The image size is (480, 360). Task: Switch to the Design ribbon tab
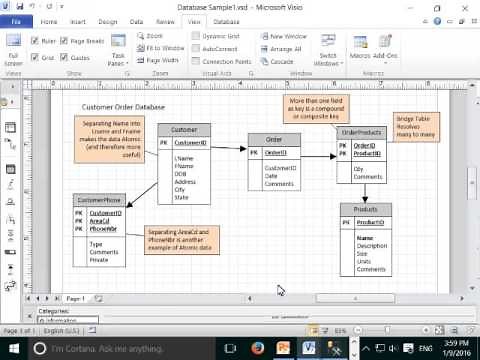pos(108,22)
